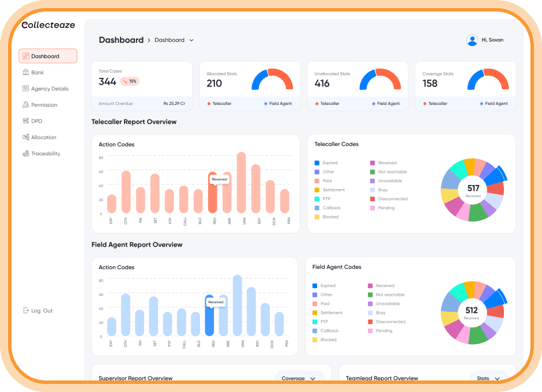Screen dimensions: 542x392
Task: Toggle Field Agent legend in Allocated Stats card
Action: tap(278, 103)
